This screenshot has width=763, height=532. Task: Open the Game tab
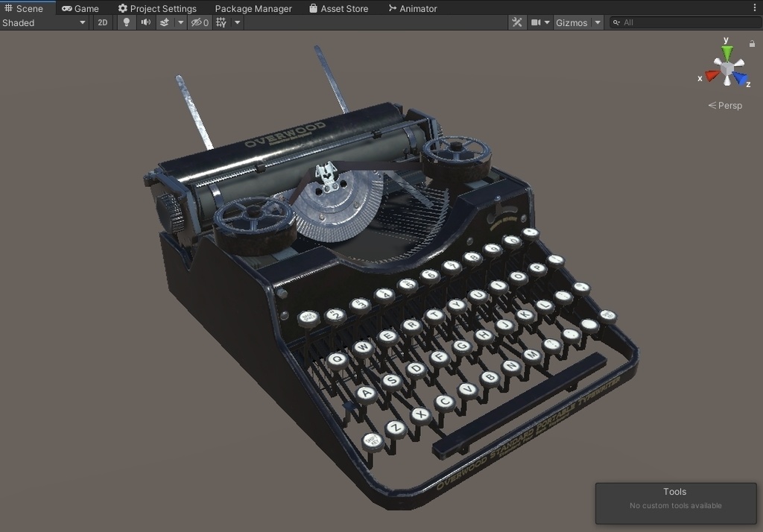pyautogui.click(x=80, y=8)
